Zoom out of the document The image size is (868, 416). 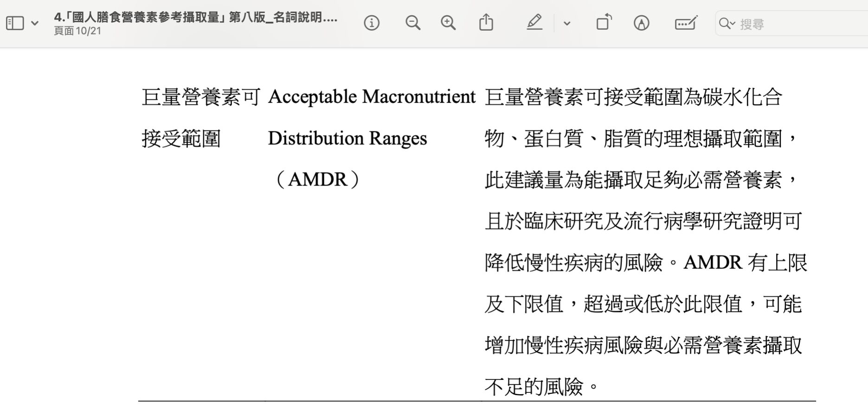pyautogui.click(x=412, y=23)
